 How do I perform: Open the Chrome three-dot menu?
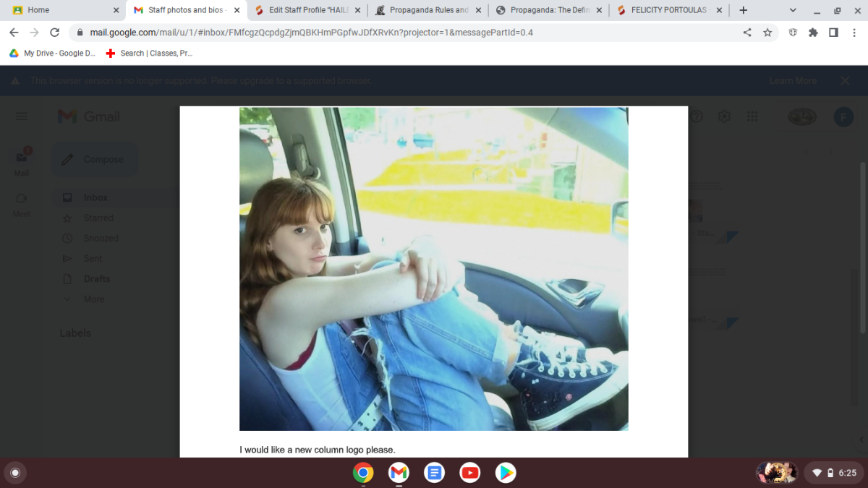854,33
